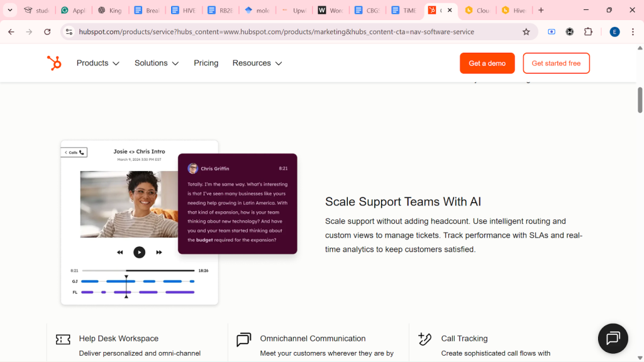The width and height of the screenshot is (644, 362).
Task: Open the tab search dropdown arrow
Action: point(10,11)
